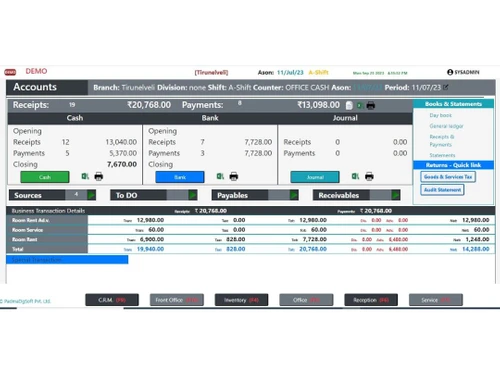500x375 pixels.
Task: Click the Accounts module title
Action: 35,87
